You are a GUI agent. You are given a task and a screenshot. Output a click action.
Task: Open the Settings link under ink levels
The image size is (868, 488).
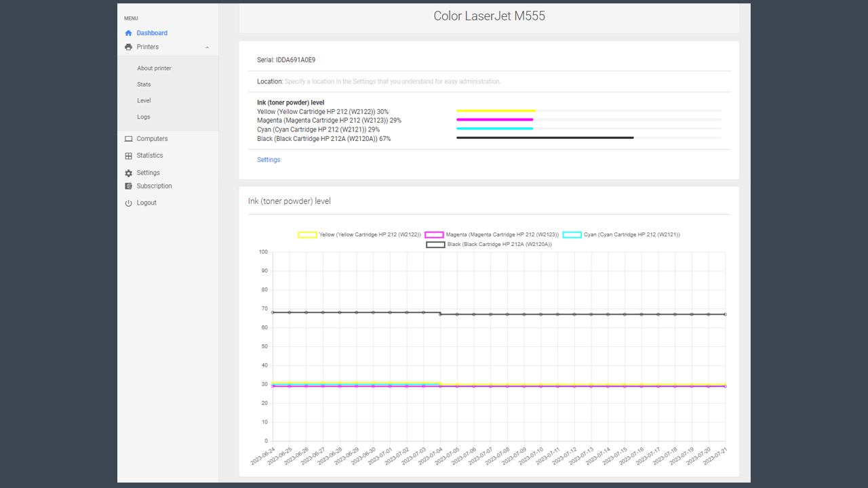pyautogui.click(x=269, y=160)
